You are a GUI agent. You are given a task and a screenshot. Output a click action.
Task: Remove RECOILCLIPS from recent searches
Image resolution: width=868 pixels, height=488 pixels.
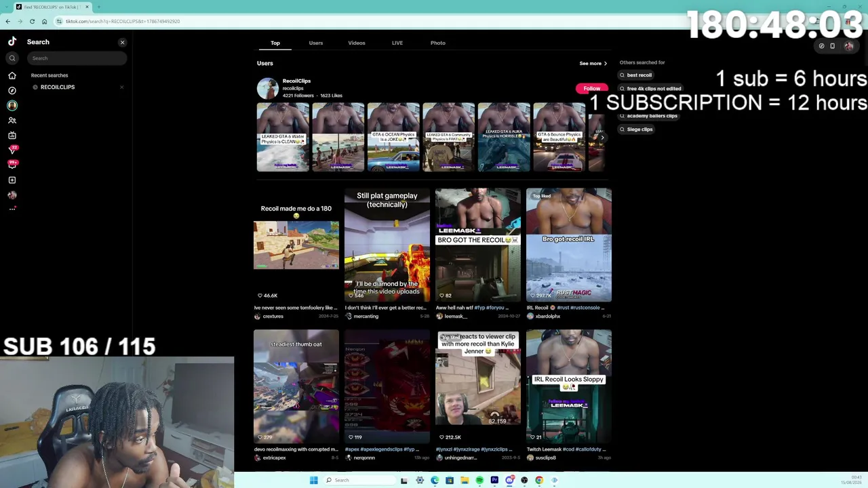coord(122,87)
